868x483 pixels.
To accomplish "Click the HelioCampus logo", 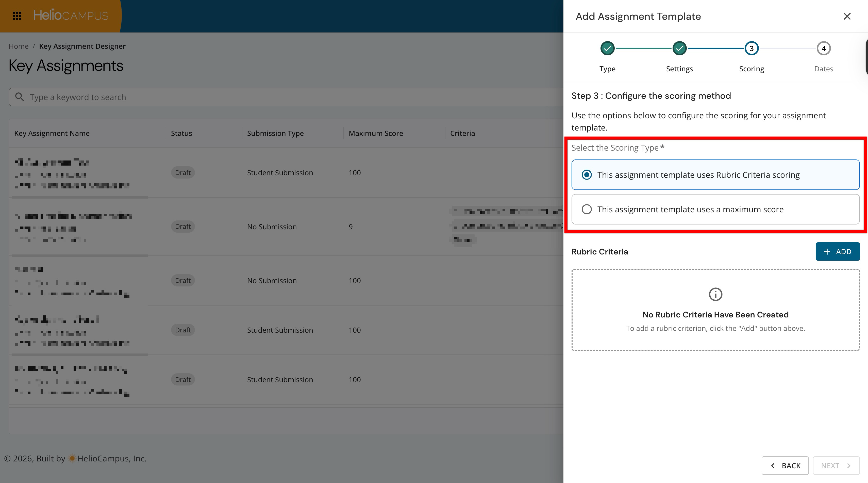I will [71, 15].
